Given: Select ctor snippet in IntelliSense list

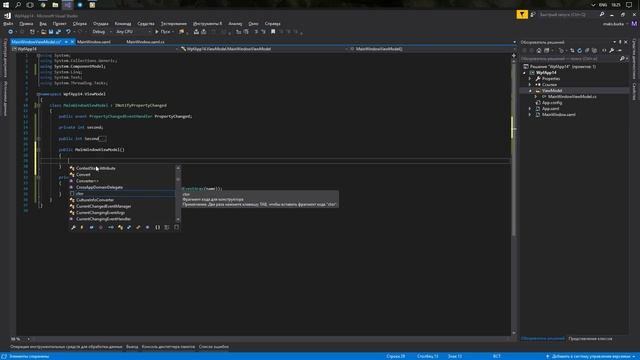Looking at the screenshot, I should click(122, 193).
